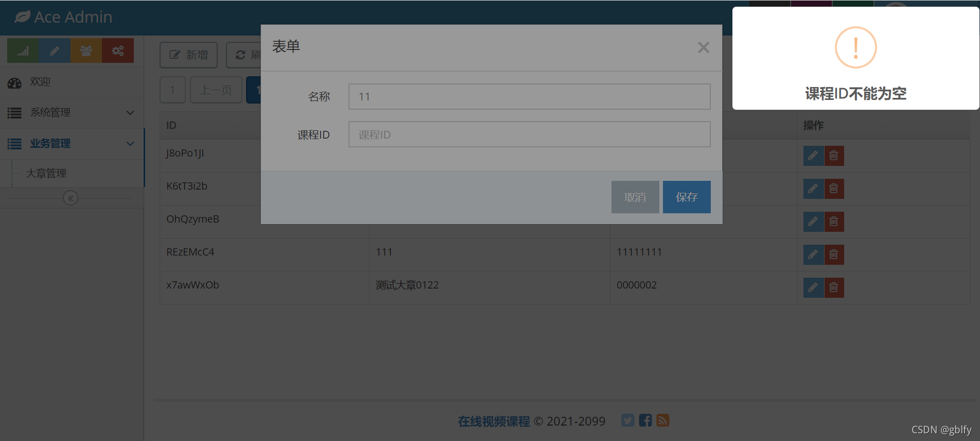
Task: Click the blue pencil shortcut icon
Action: click(x=55, y=50)
